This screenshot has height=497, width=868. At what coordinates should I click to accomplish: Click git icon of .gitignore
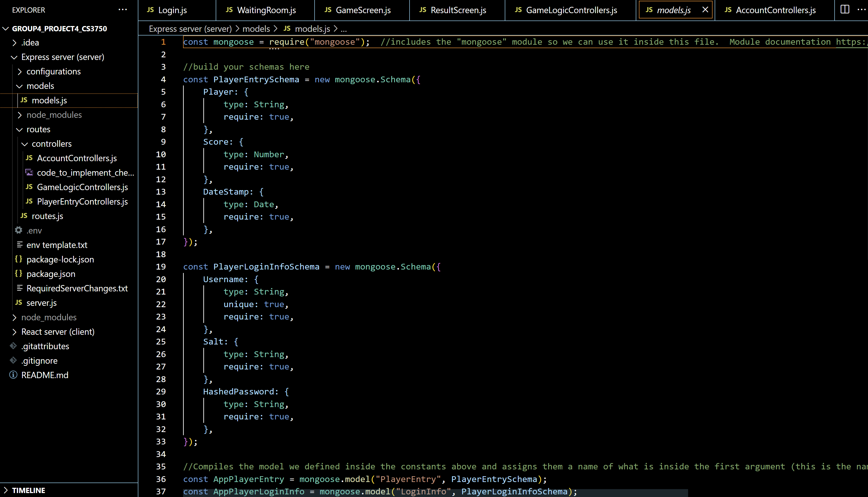coord(13,360)
